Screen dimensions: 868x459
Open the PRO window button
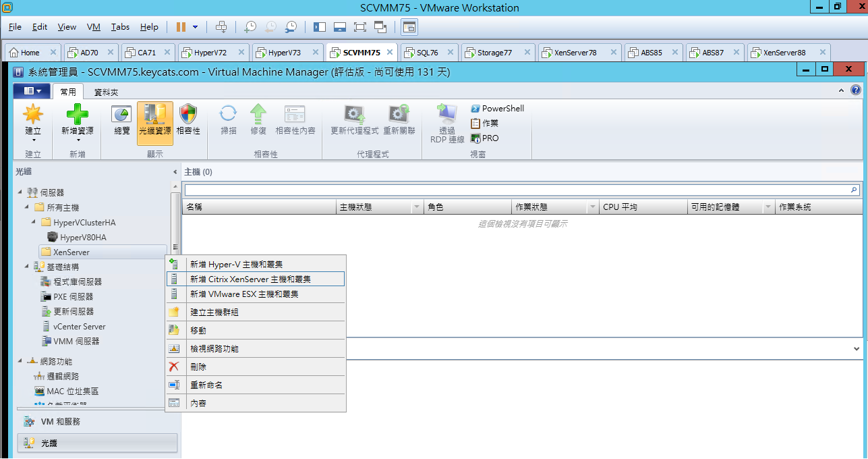point(485,138)
